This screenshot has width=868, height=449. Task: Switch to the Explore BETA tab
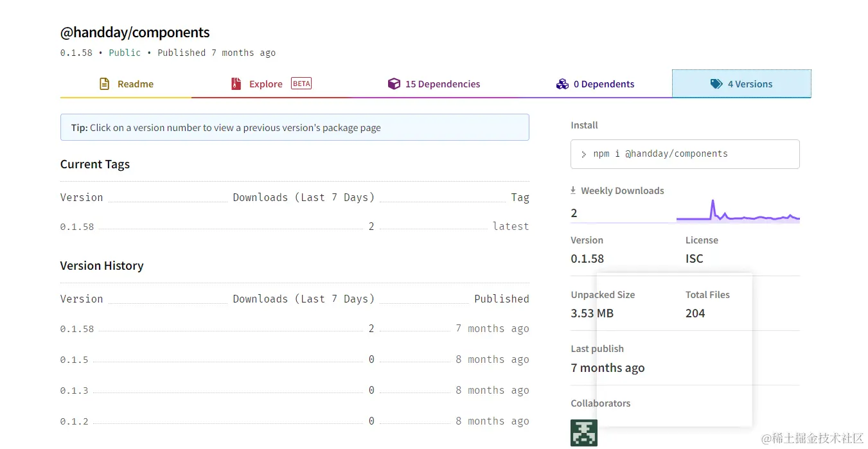[271, 84]
